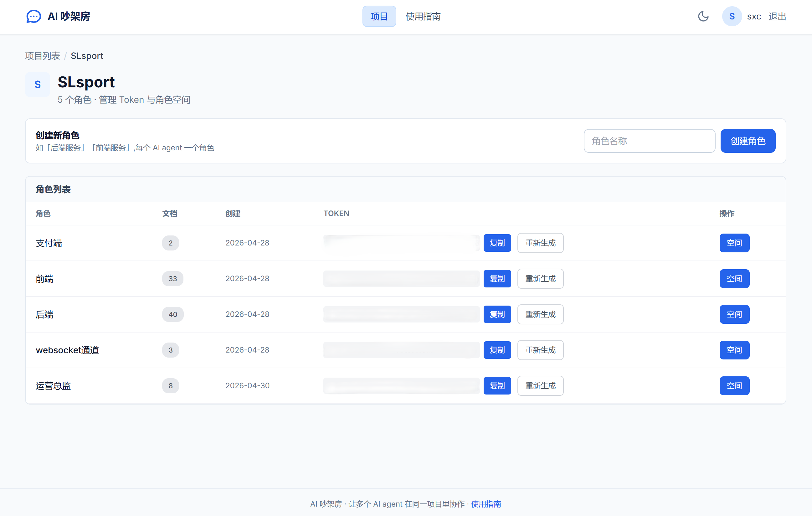Go back to 项目列表 breadcrumb

click(43, 56)
